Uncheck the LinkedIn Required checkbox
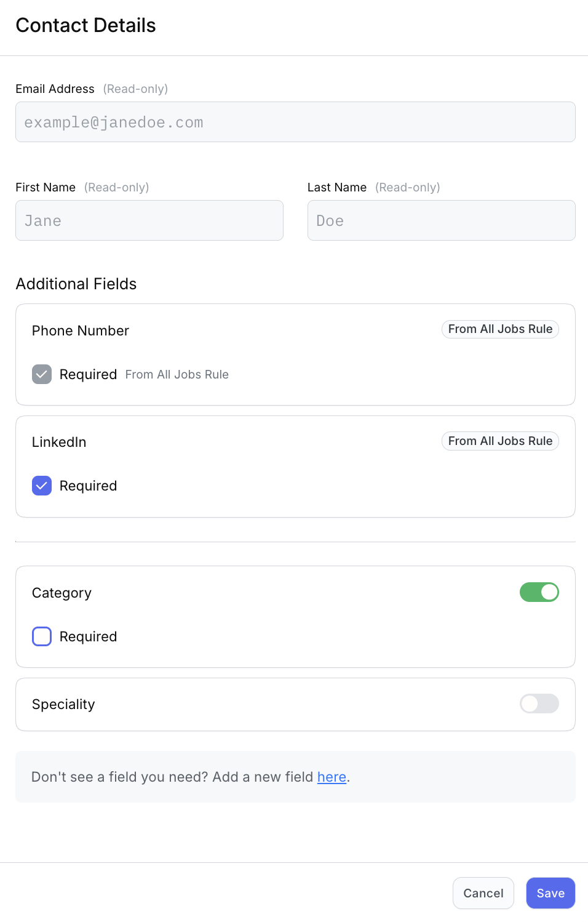 [x=42, y=486]
